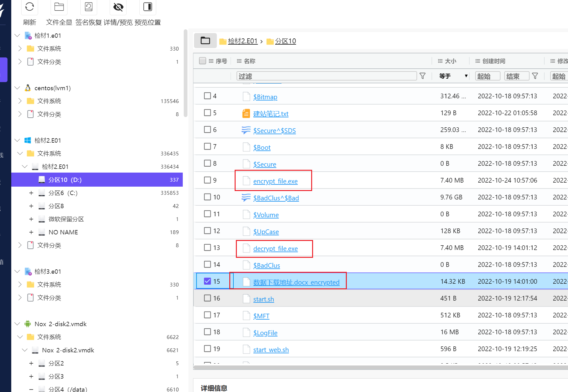Open the 建站笔记.txt link

click(271, 114)
